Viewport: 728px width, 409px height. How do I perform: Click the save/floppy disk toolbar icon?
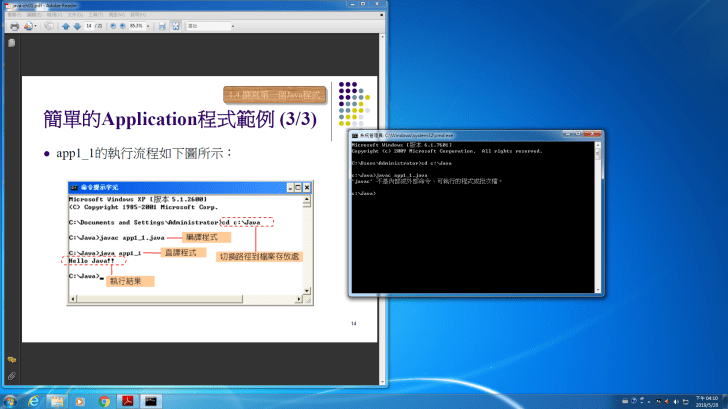tap(161, 26)
